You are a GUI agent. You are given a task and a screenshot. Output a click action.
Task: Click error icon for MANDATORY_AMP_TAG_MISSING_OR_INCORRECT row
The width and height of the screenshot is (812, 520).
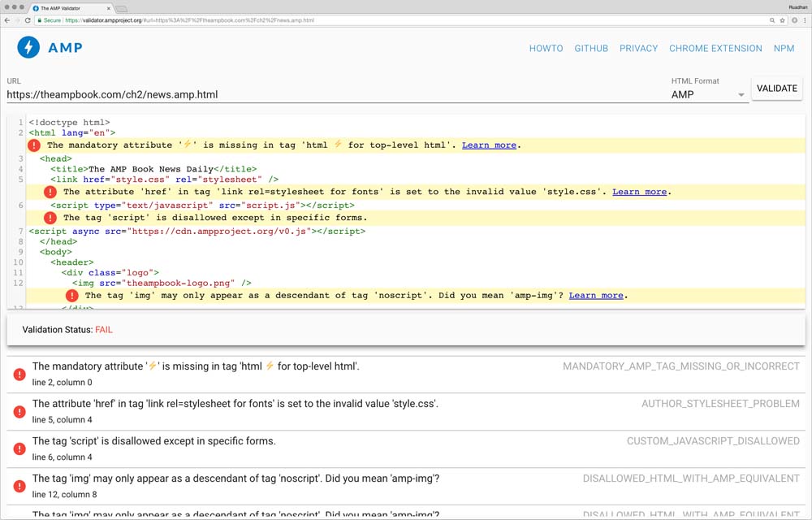pyautogui.click(x=19, y=374)
